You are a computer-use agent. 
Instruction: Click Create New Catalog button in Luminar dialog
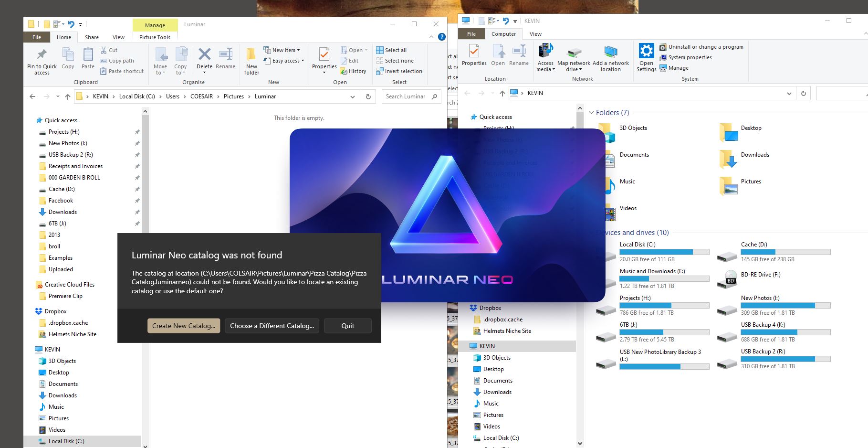184,326
